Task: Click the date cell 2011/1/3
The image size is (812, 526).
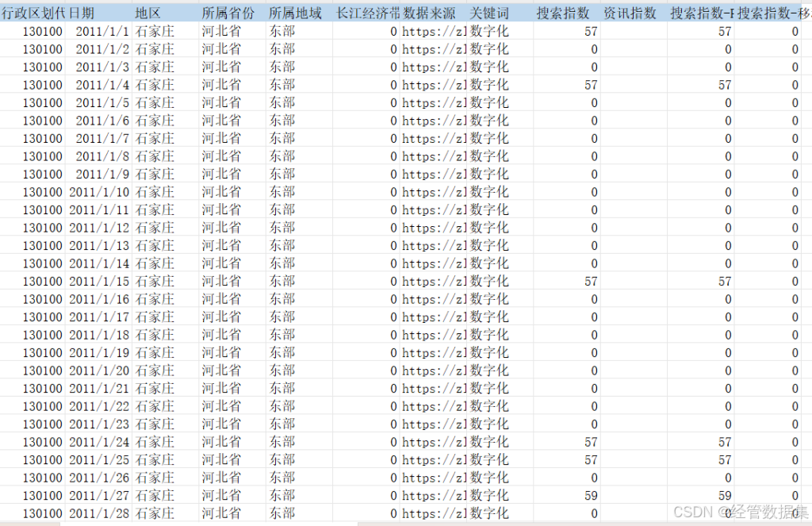Action: pyautogui.click(x=99, y=67)
